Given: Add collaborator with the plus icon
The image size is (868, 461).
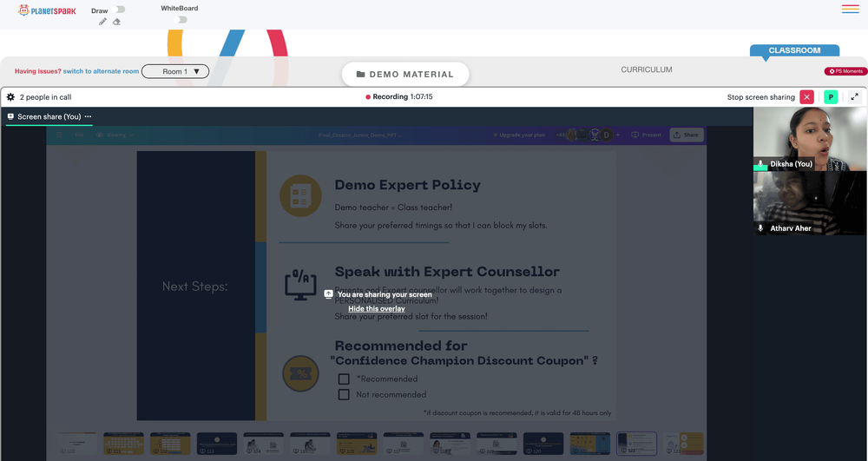Looking at the screenshot, I should 618,135.
